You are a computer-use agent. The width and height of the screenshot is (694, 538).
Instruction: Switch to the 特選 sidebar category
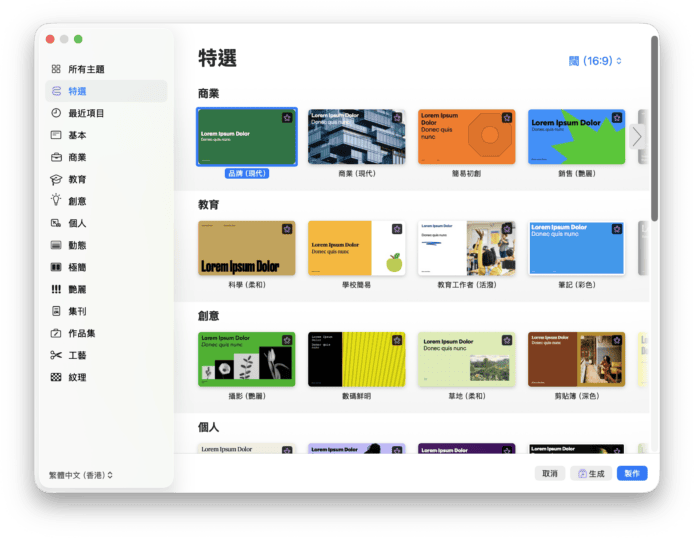(77, 91)
